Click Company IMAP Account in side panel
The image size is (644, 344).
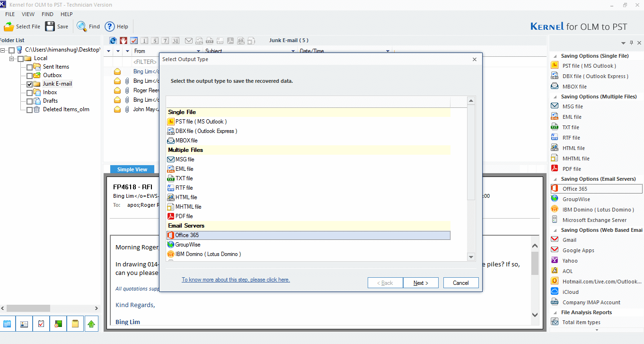coord(591,302)
